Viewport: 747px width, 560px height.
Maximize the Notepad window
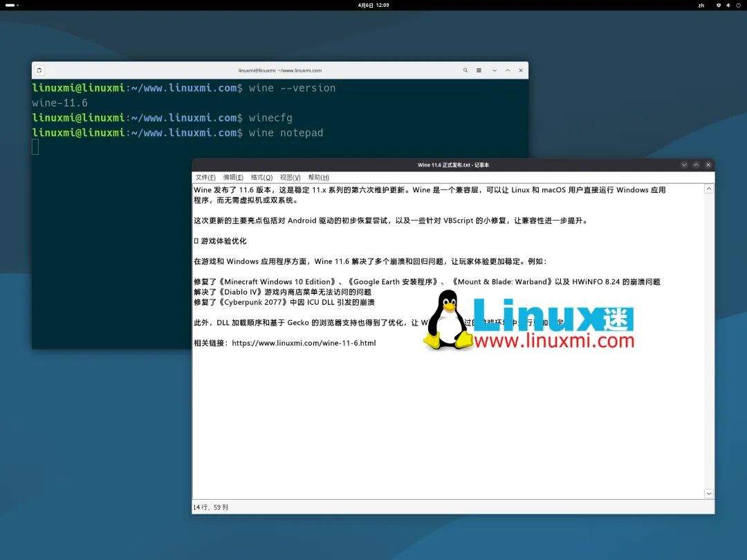[x=696, y=165]
